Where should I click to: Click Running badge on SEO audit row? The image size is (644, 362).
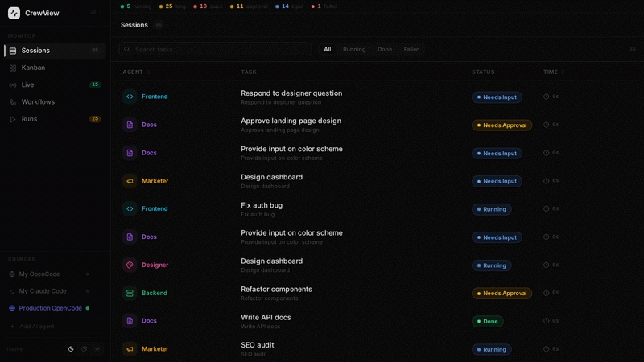[x=492, y=350]
